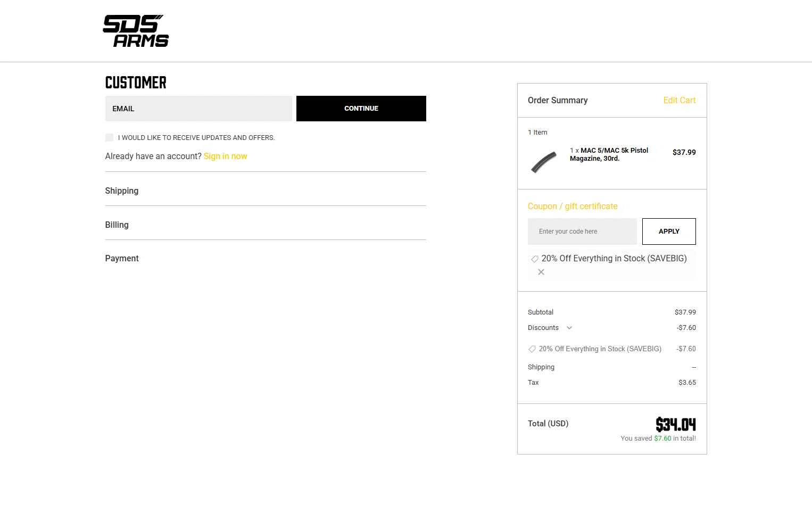Open the MAC 5 magazine product thumbnail
Image resolution: width=812 pixels, height=529 pixels.
pos(544,162)
